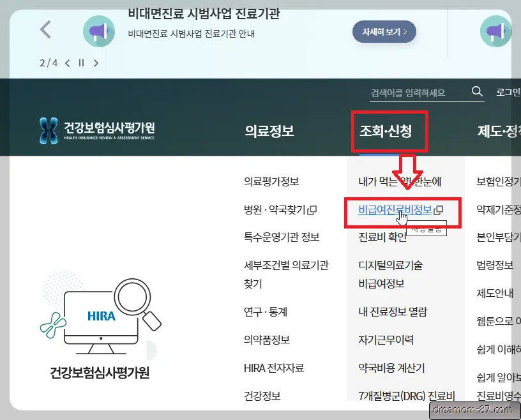
Task: Go back one banner slide
Action: [x=67, y=63]
